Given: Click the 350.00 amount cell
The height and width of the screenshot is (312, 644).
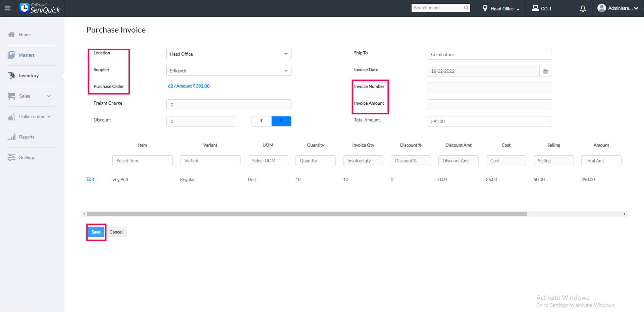Looking at the screenshot, I should [x=588, y=179].
